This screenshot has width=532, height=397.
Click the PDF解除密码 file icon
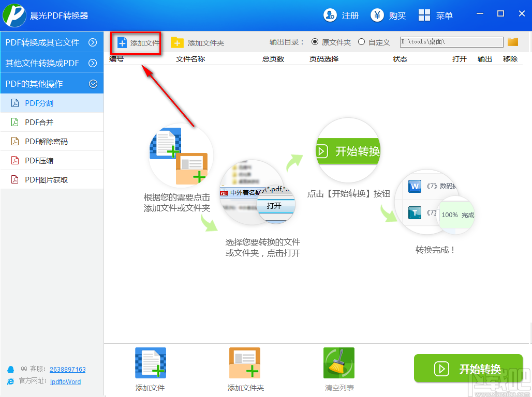pos(15,141)
